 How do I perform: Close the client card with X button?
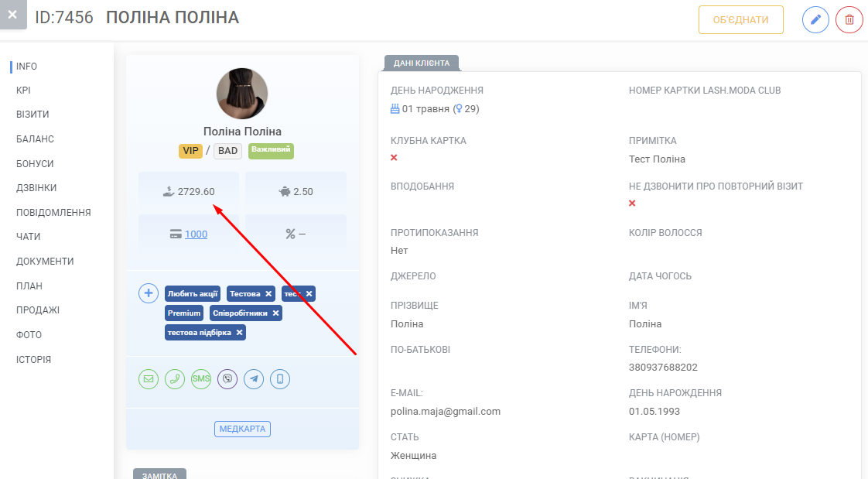pyautogui.click(x=12, y=15)
